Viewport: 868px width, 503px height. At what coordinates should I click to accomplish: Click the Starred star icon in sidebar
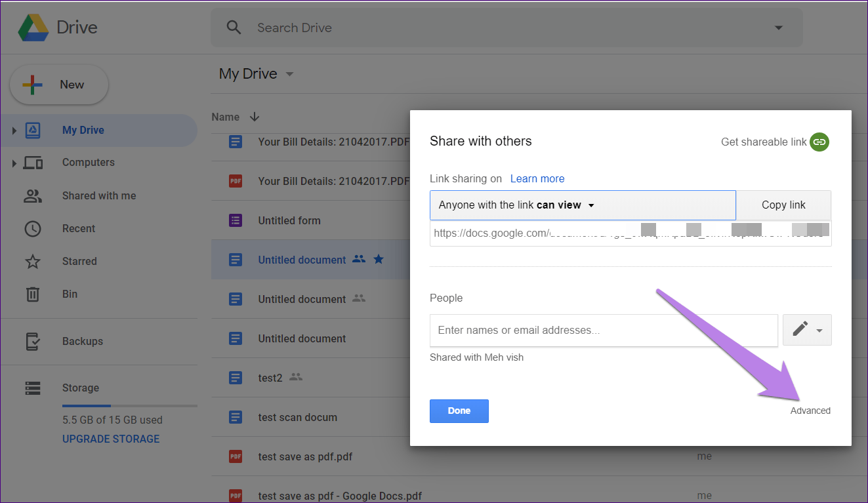[33, 261]
